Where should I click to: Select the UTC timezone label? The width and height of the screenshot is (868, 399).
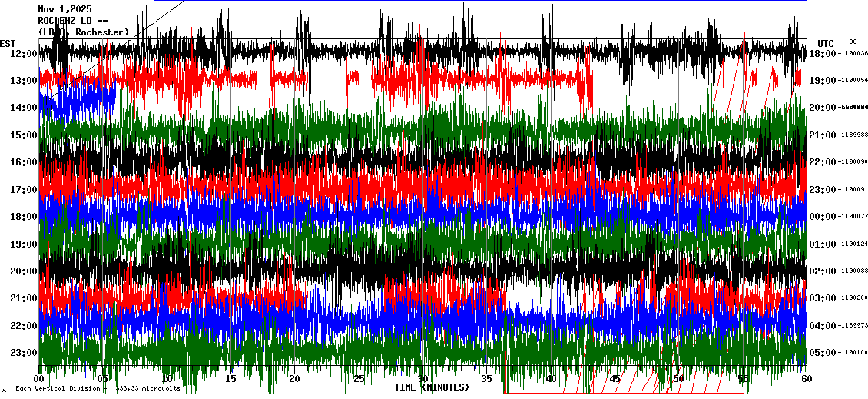tap(826, 43)
